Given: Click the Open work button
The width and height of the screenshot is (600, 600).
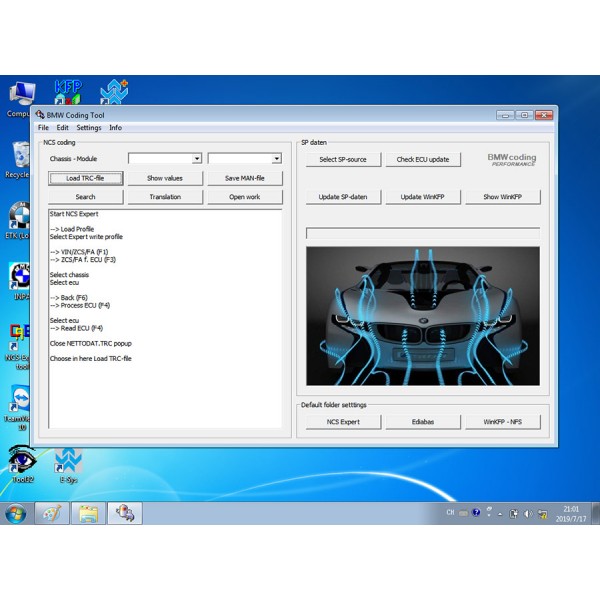Looking at the screenshot, I should coord(245,197).
